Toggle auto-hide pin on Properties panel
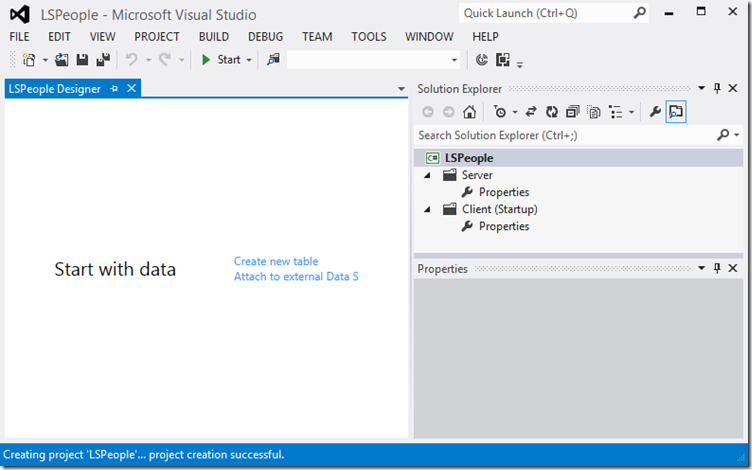Viewport: 752px width, 470px height. pos(717,268)
